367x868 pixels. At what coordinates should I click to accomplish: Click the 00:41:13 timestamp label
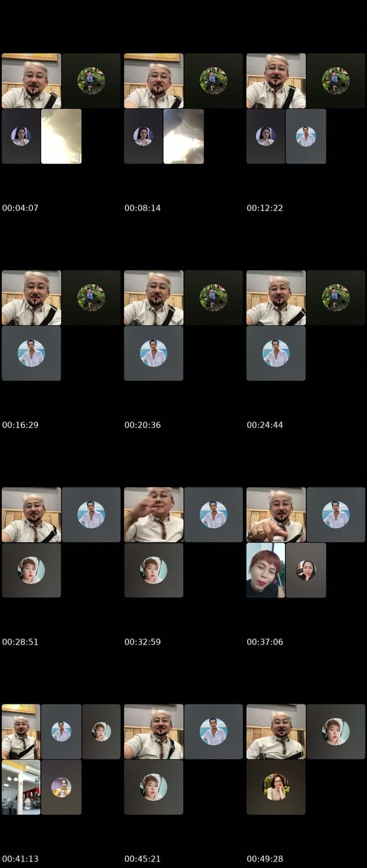tap(20, 859)
